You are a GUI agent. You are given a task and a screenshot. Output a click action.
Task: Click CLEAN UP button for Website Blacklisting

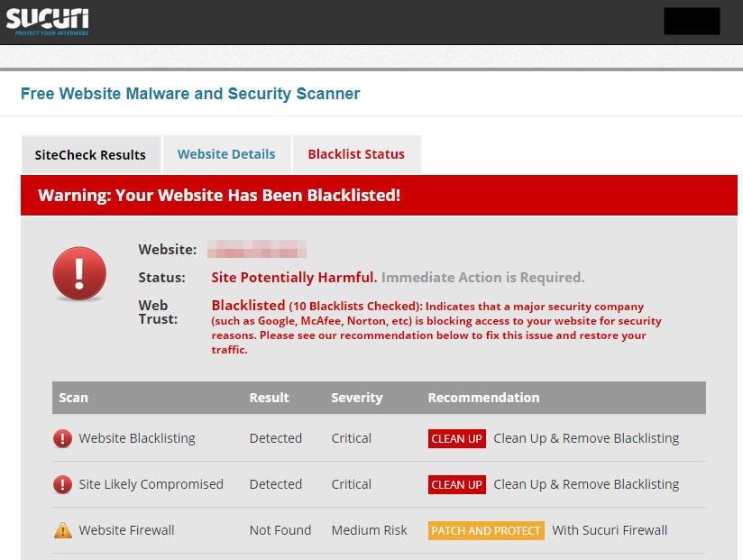(x=457, y=439)
